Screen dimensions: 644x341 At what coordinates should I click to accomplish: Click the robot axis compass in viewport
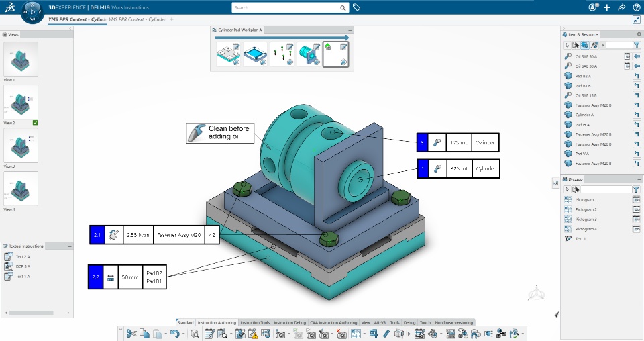click(x=537, y=293)
